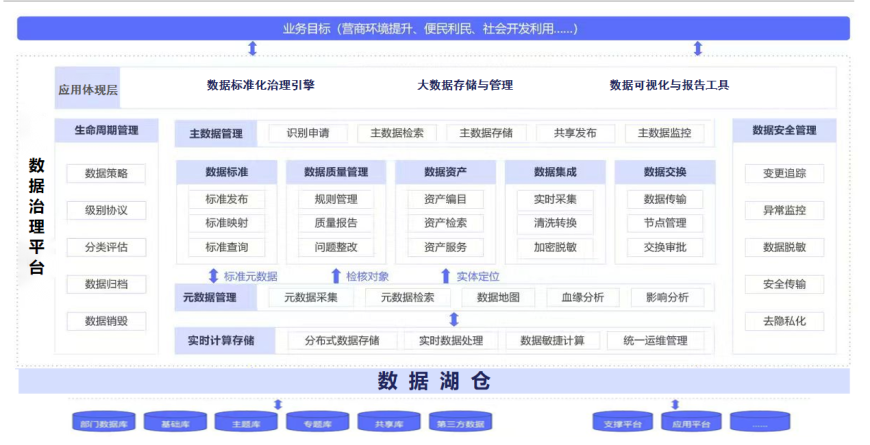Open 元数据采集 under metadata management
This screenshot has width=870, height=445.
click(309, 297)
